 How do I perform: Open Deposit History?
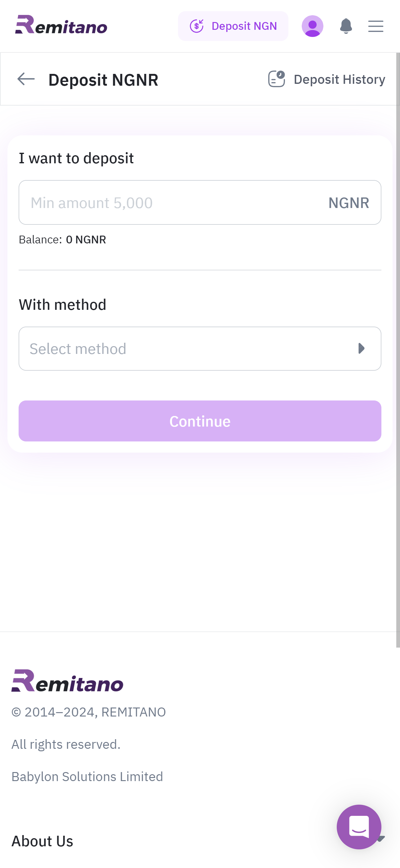click(339, 79)
